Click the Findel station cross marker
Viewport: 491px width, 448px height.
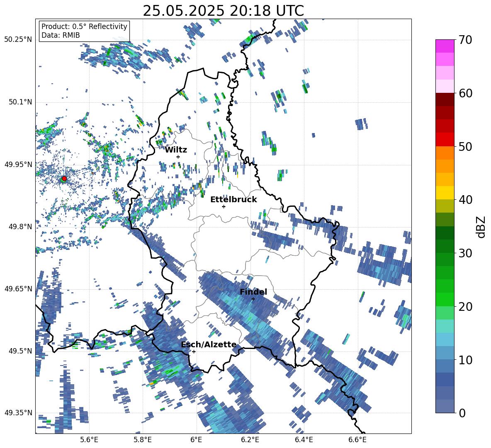(253, 299)
